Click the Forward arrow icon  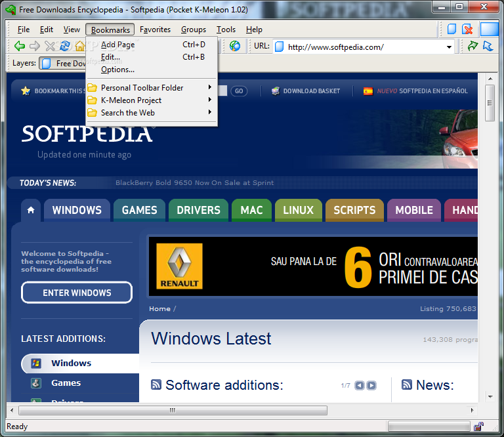[x=35, y=47]
